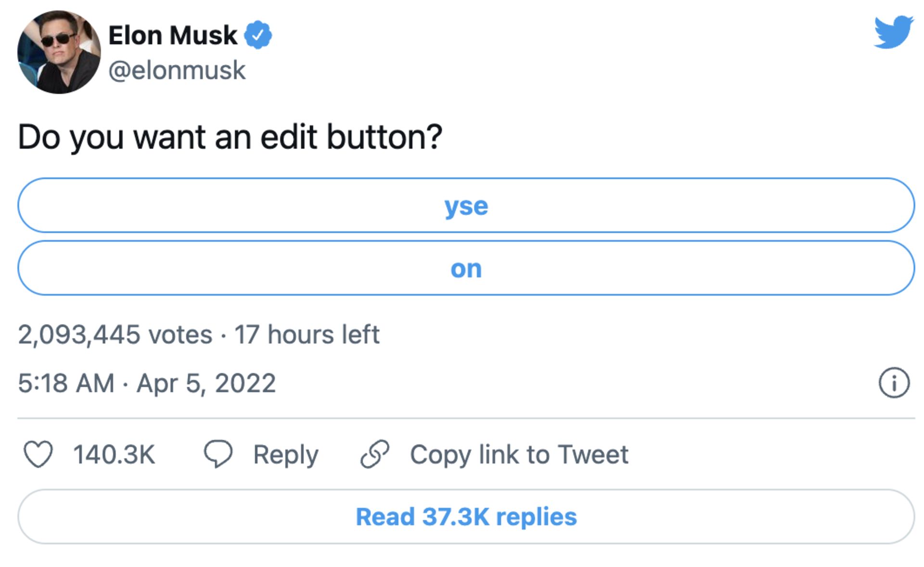Vote for the "yse" poll option

coord(466,206)
